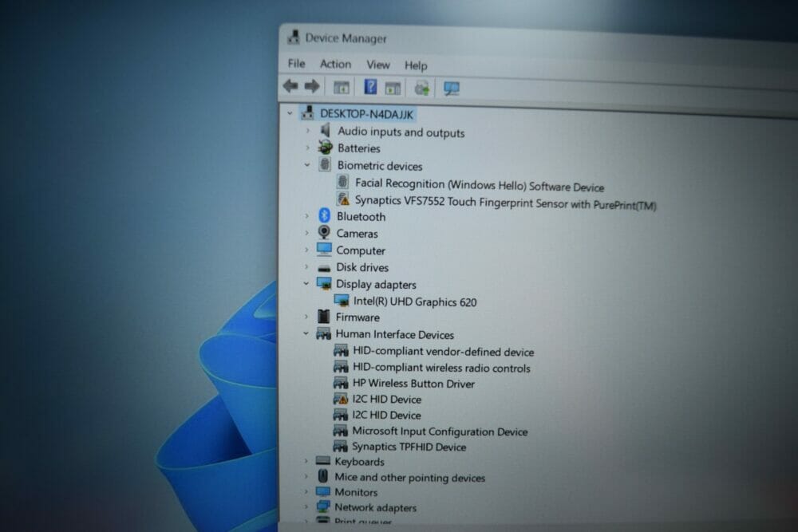Expand the Monitors category
Image resolution: width=798 pixels, height=532 pixels.
pos(306,491)
